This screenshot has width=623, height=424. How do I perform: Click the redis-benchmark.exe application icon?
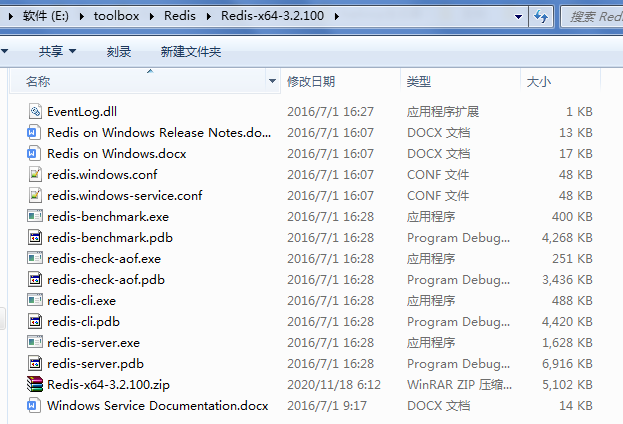(35, 216)
